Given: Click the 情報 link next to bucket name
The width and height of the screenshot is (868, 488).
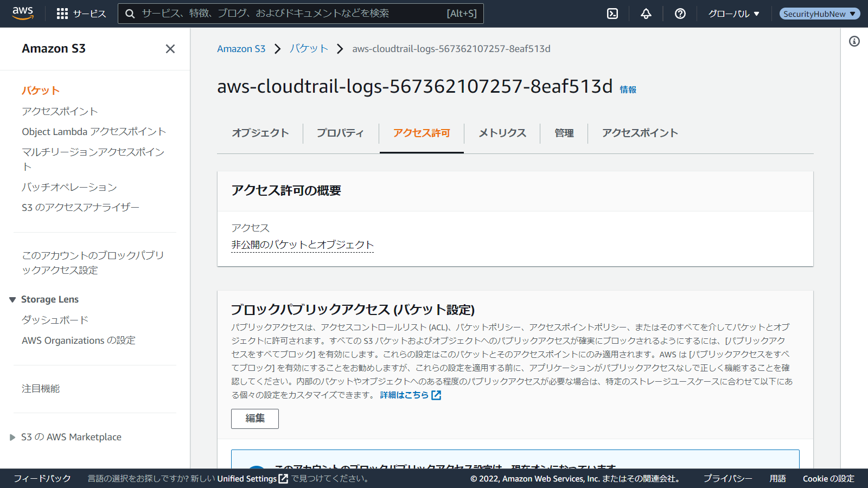Looking at the screenshot, I should (628, 90).
